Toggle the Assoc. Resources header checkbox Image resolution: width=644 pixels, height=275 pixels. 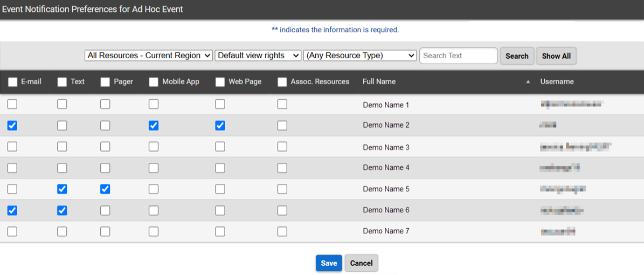coord(282,82)
